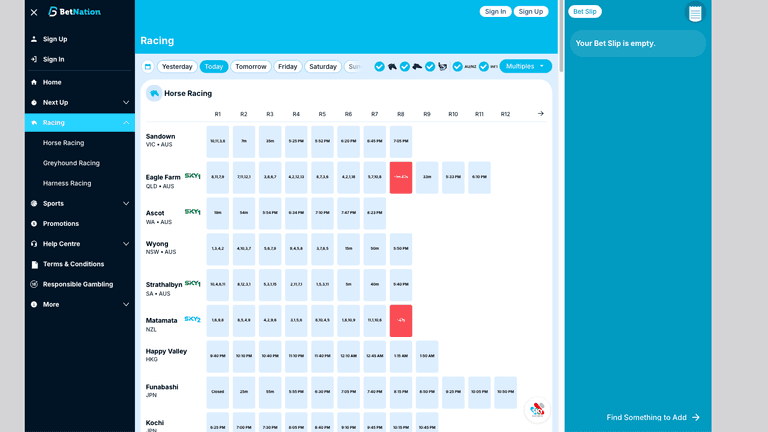The height and width of the screenshot is (432, 768).
Task: Click the Home icon in sidebar
Action: point(34,82)
